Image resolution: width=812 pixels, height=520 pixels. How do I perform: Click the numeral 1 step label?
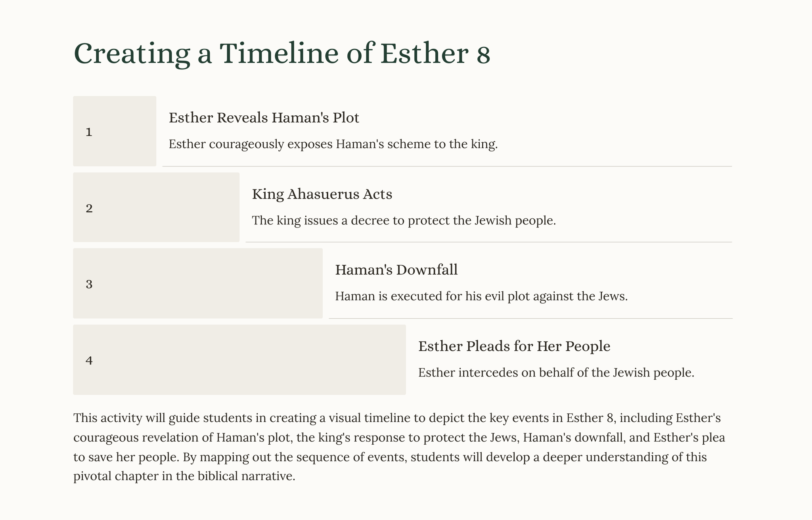89,132
